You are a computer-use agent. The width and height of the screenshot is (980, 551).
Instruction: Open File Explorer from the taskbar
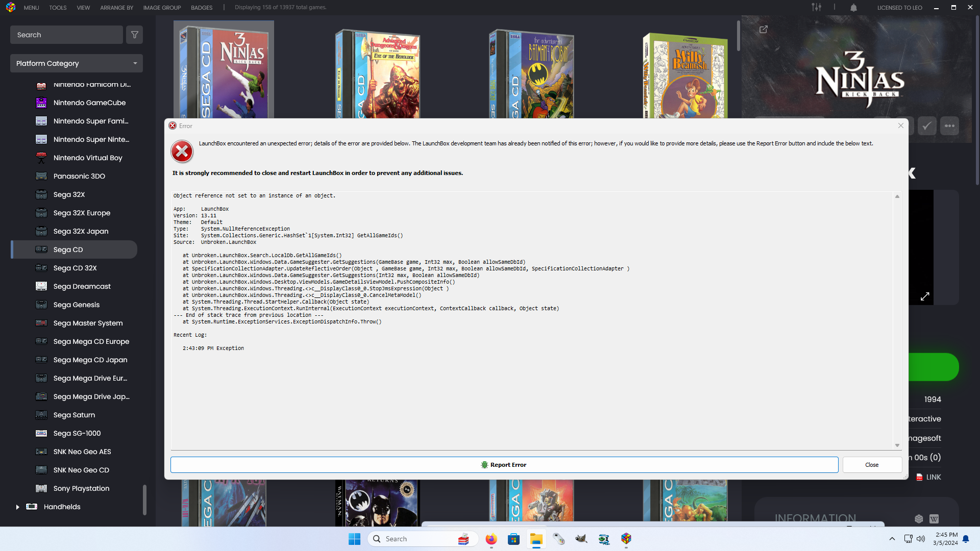coord(536,539)
